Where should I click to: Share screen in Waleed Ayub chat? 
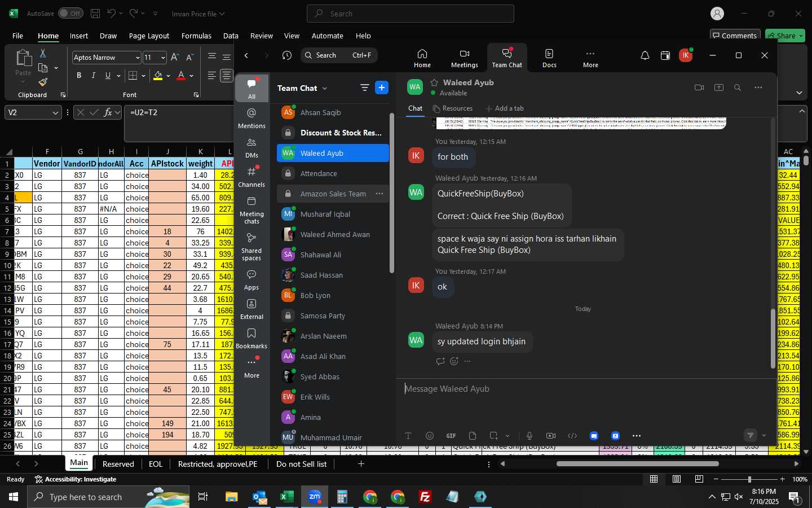tap(719, 87)
